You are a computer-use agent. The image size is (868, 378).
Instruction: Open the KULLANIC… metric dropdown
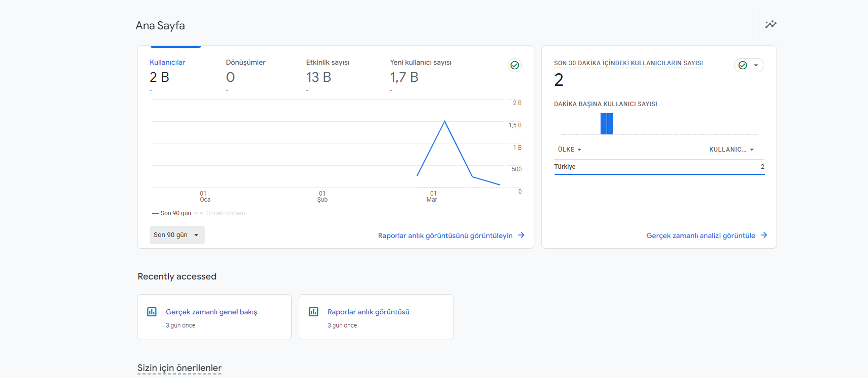coord(732,150)
